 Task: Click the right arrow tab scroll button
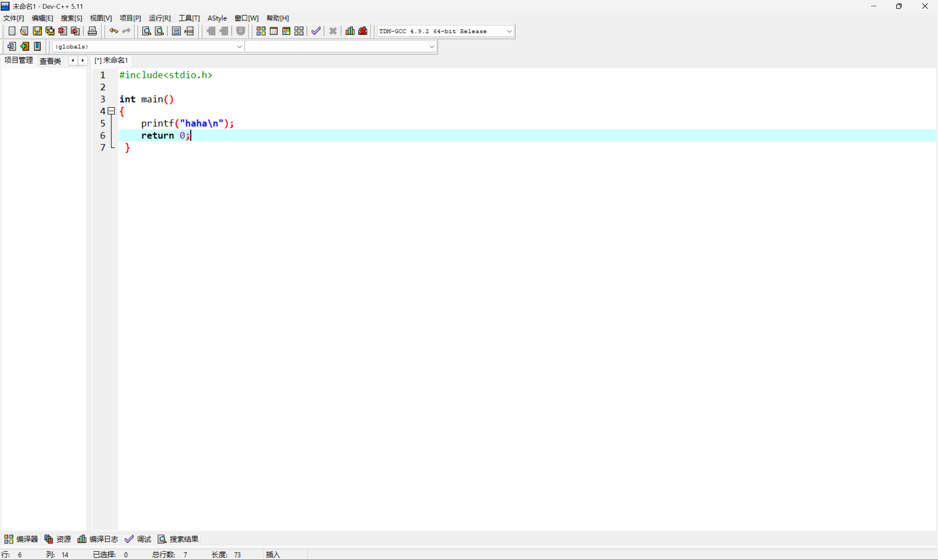pyautogui.click(x=83, y=60)
